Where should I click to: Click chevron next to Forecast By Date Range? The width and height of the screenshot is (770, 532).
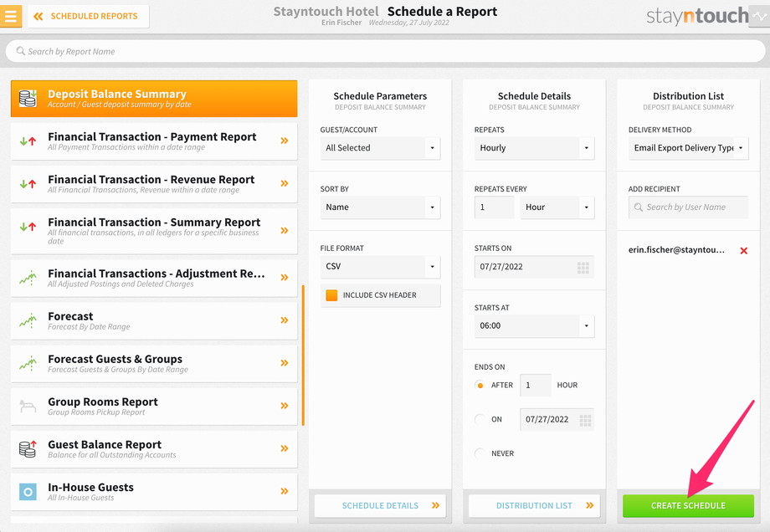285,320
